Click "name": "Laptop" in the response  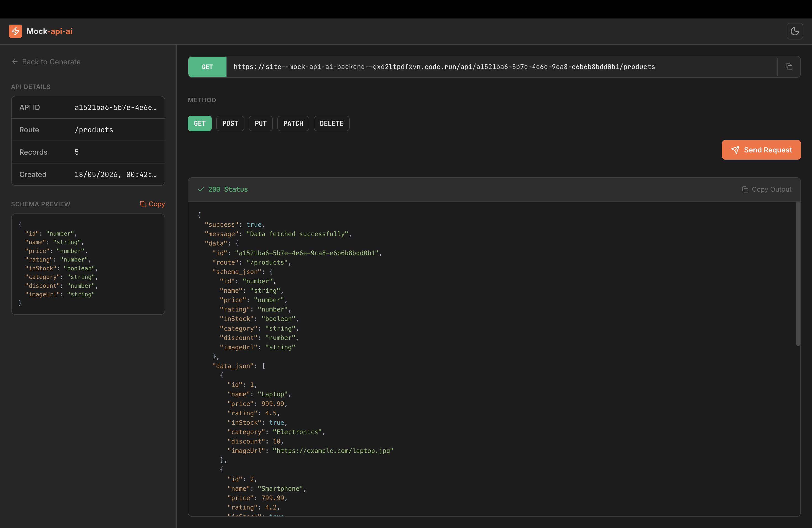[x=259, y=394]
